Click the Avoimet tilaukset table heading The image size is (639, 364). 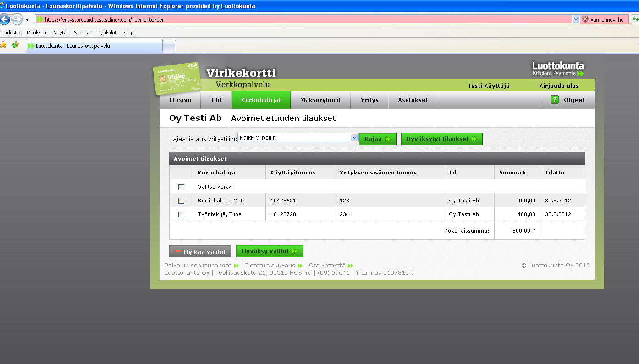click(x=200, y=159)
